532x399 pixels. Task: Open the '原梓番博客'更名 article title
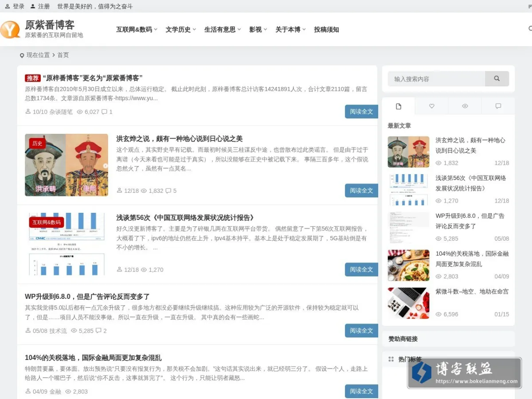[x=93, y=78]
